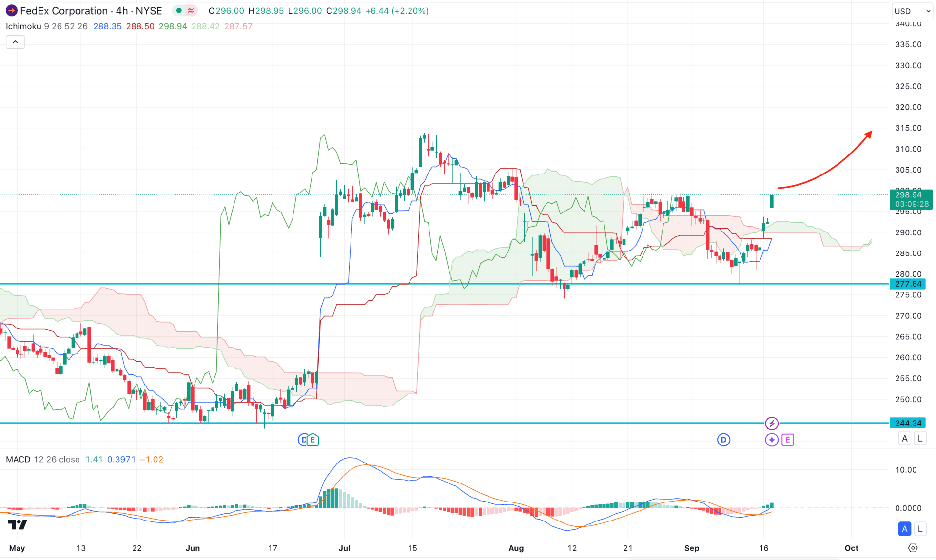Click the FedEx Corporation symbol logo
This screenshot has height=560, width=936.
click(11, 10)
